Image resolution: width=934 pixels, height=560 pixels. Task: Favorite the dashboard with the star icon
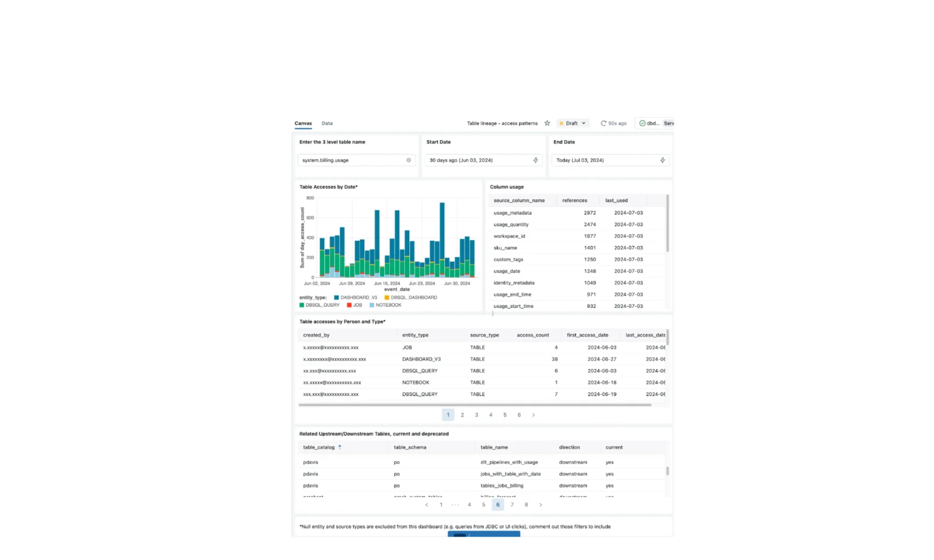547,123
